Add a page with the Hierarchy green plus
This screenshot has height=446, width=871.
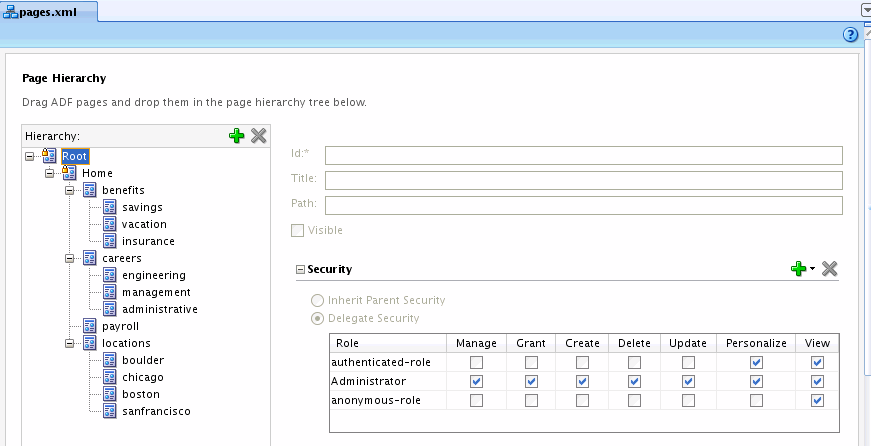pos(237,136)
